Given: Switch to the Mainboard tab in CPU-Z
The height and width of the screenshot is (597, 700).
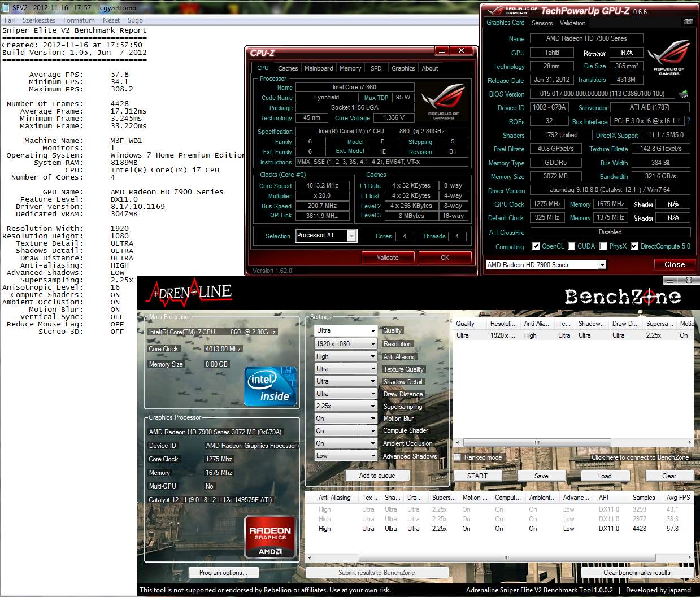Looking at the screenshot, I should tap(319, 68).
